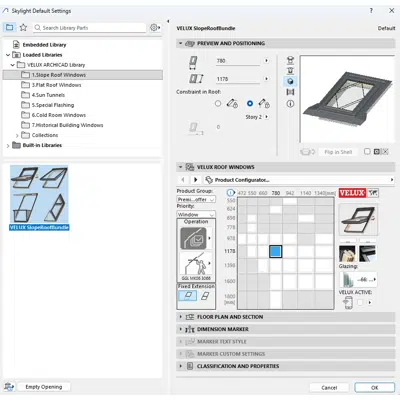Click the VELUX ACTIVE phone icon
The image size is (400, 400).
coord(348,303)
